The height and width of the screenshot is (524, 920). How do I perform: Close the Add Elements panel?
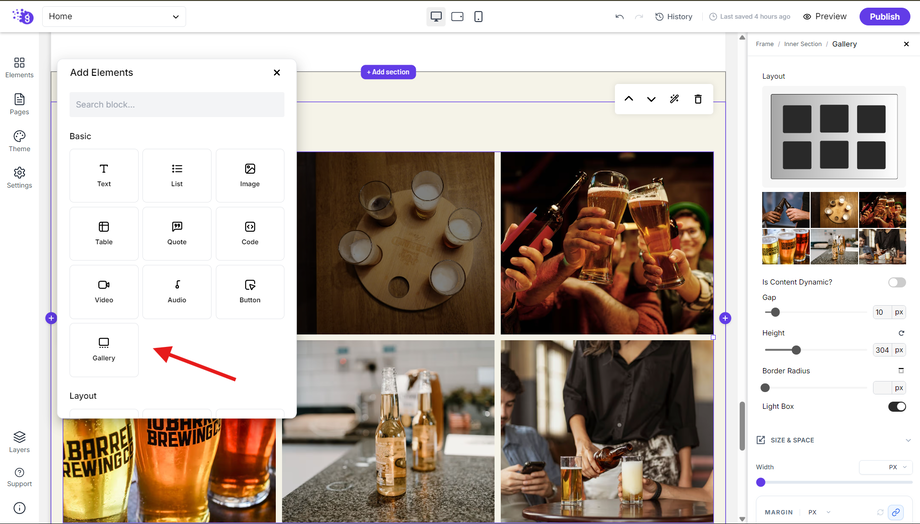click(277, 73)
